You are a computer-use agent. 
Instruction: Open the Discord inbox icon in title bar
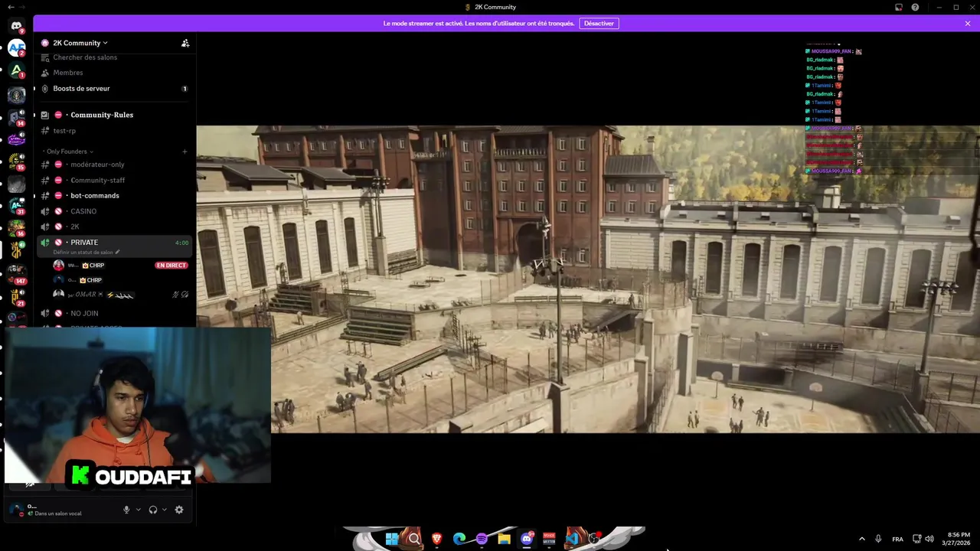point(899,7)
